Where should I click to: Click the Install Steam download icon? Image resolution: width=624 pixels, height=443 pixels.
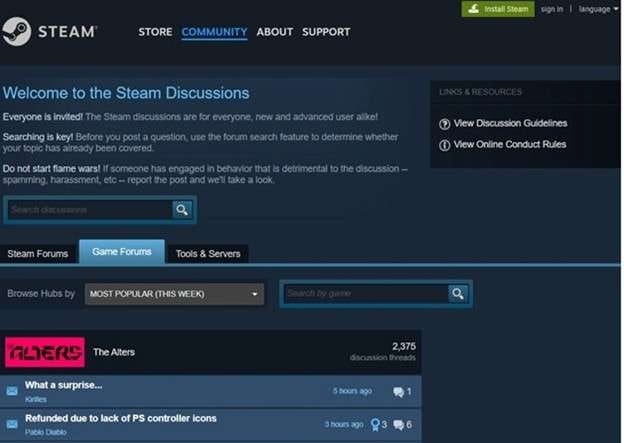coord(474,9)
